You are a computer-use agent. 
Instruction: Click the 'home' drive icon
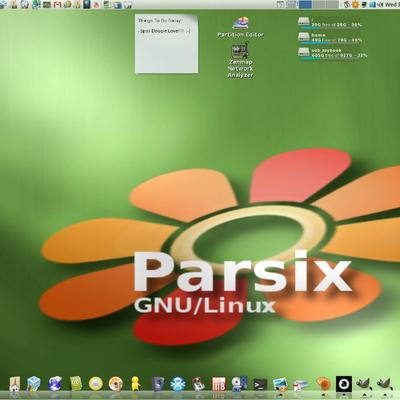(304, 37)
